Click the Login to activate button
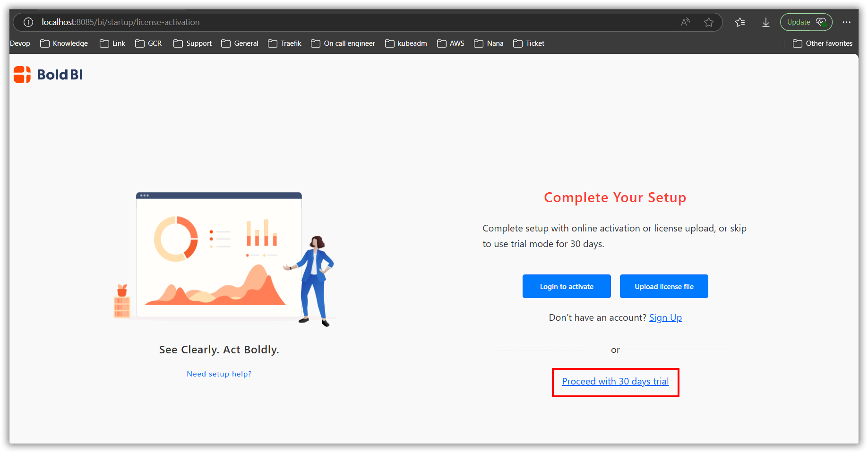The height and width of the screenshot is (453, 868). (x=566, y=286)
